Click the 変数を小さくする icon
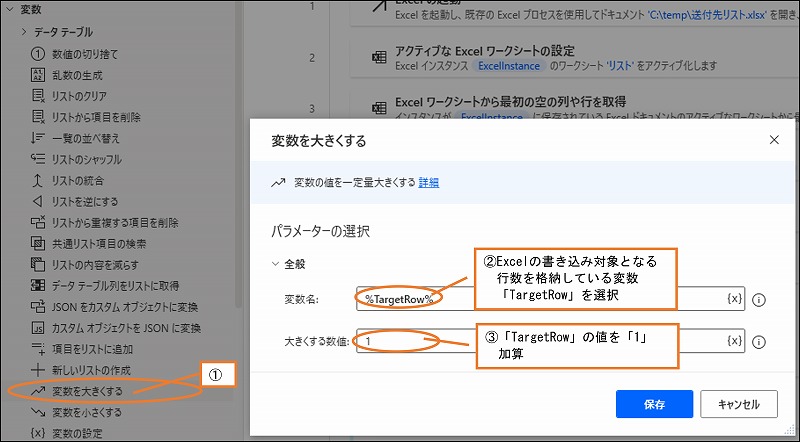Image resolution: width=800 pixels, height=442 pixels. pos(38,412)
